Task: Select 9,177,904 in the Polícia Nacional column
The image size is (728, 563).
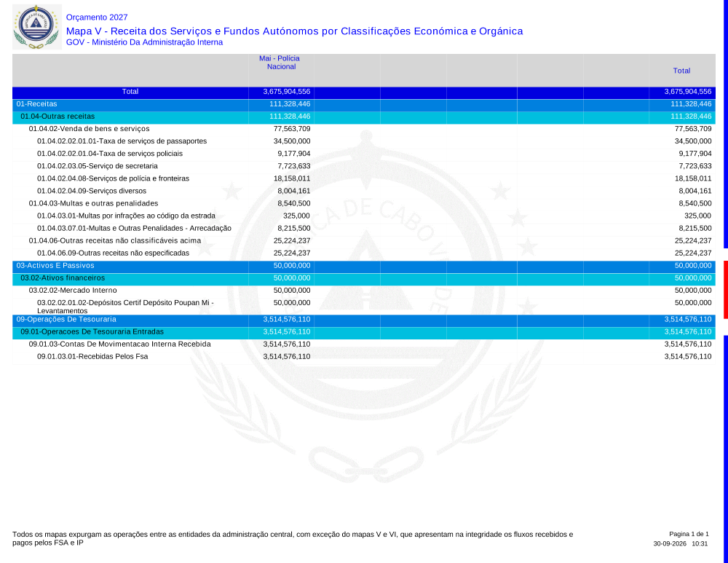Action: pyautogui.click(x=294, y=154)
